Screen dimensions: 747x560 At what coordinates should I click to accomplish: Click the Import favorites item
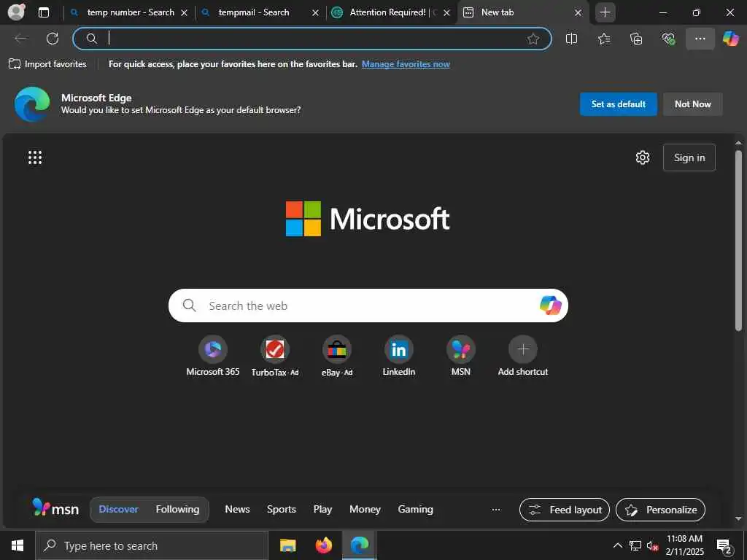[x=47, y=64]
